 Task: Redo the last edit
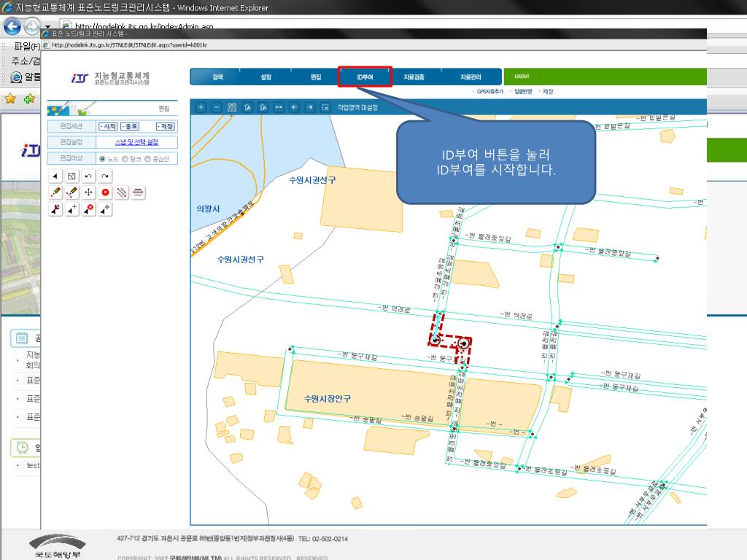coord(105,176)
